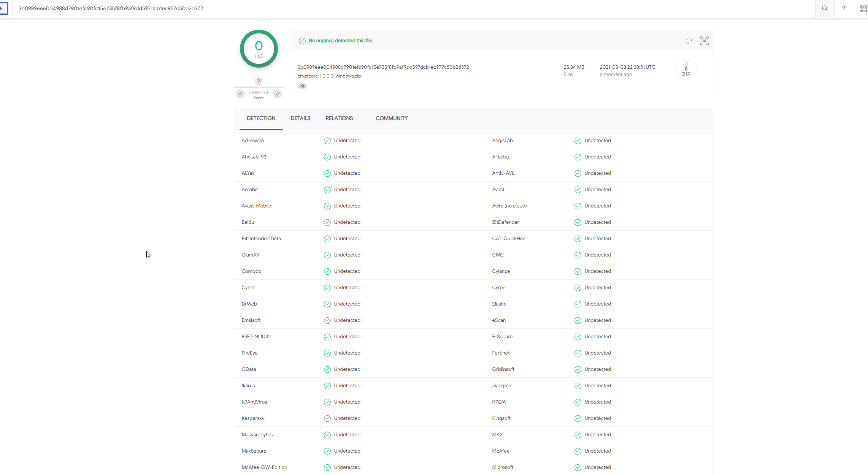Click the McAfee-GW-Edition engine name
The height and width of the screenshot is (475, 868).
click(264, 467)
